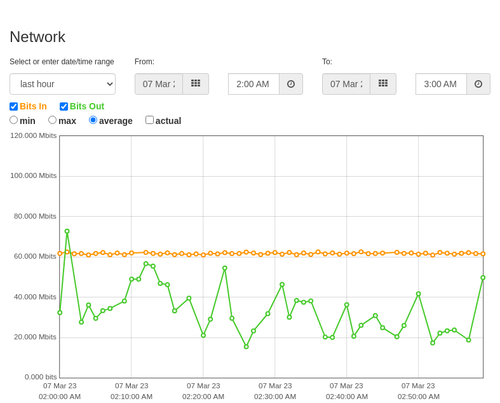Click the 60.000 Mbits axis label
Image resolution: width=500 pixels, height=403 pixels.
35,256
